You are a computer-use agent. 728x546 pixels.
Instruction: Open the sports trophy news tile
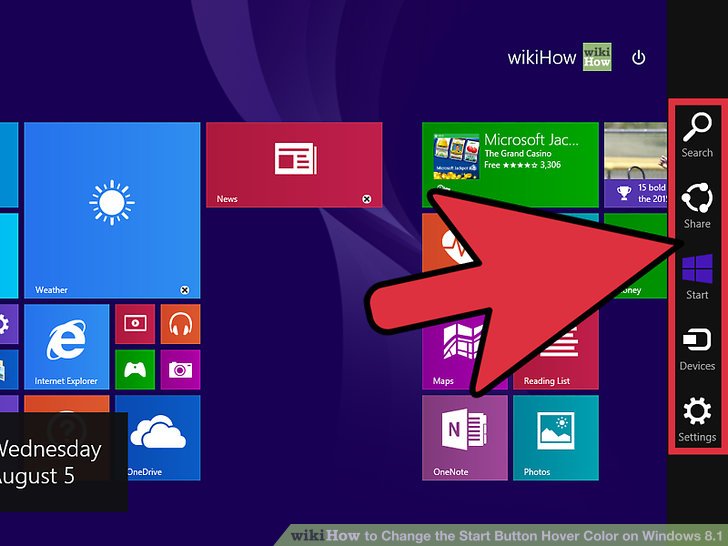635,164
